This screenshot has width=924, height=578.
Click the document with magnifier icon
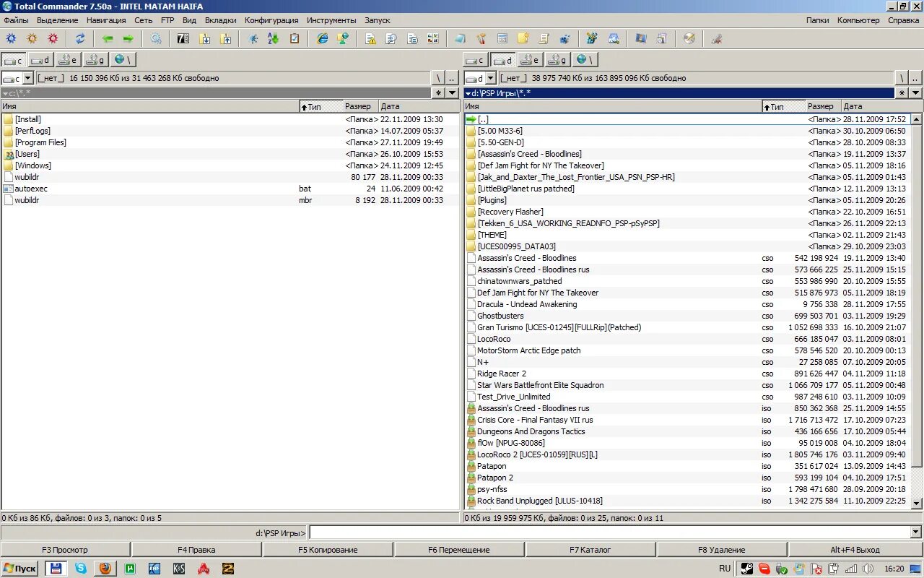point(391,38)
